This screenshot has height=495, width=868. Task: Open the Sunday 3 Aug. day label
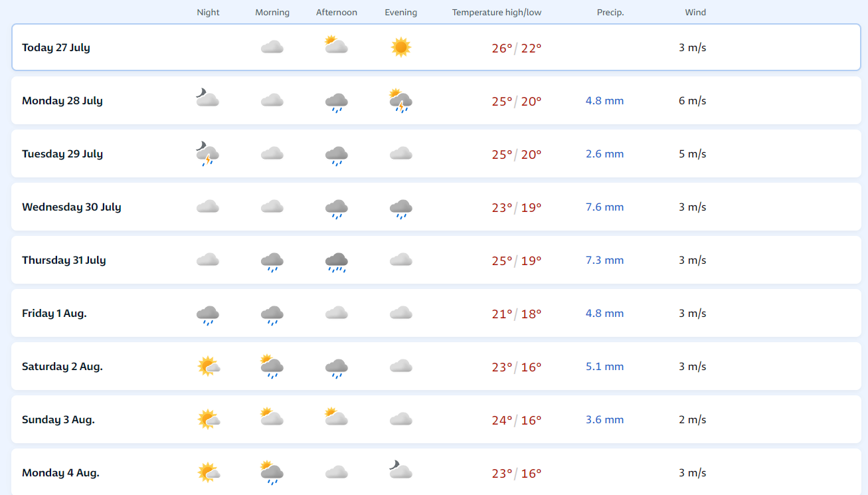tap(58, 420)
